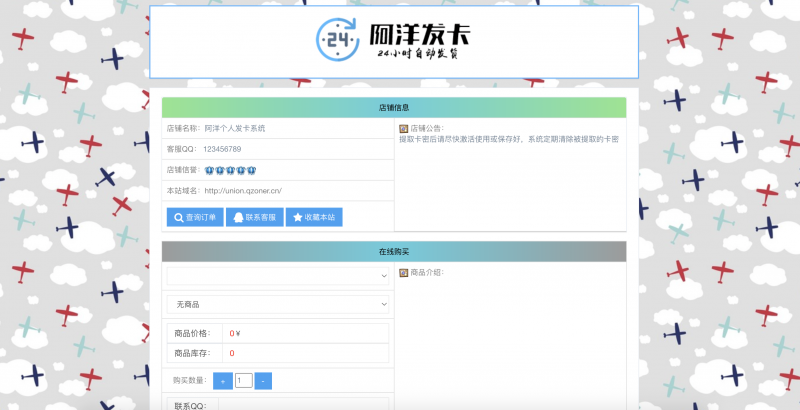Decrease purchase quantity with minus button
800x410 pixels.
point(262,381)
